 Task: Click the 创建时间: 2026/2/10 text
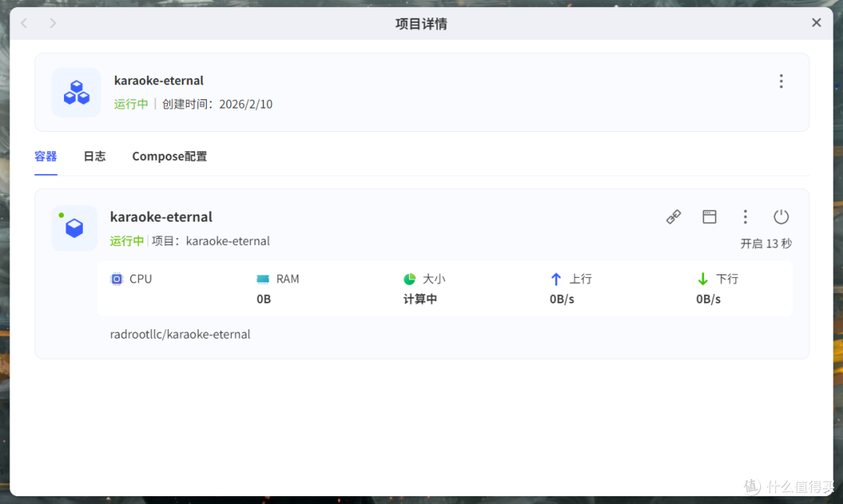[217, 105]
